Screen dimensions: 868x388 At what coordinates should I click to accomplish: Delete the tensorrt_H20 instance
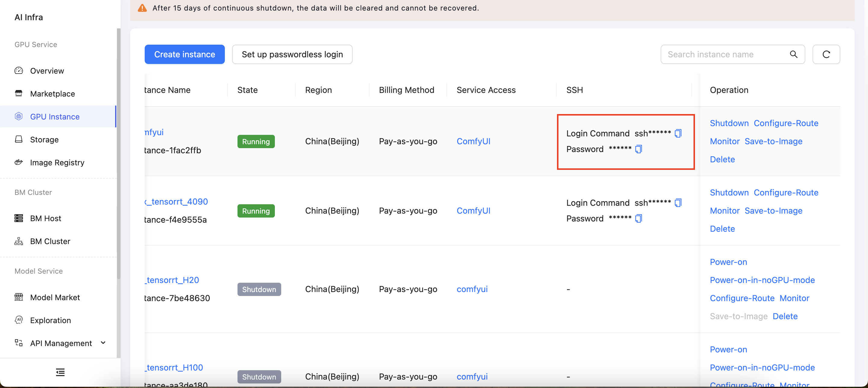pyautogui.click(x=785, y=316)
